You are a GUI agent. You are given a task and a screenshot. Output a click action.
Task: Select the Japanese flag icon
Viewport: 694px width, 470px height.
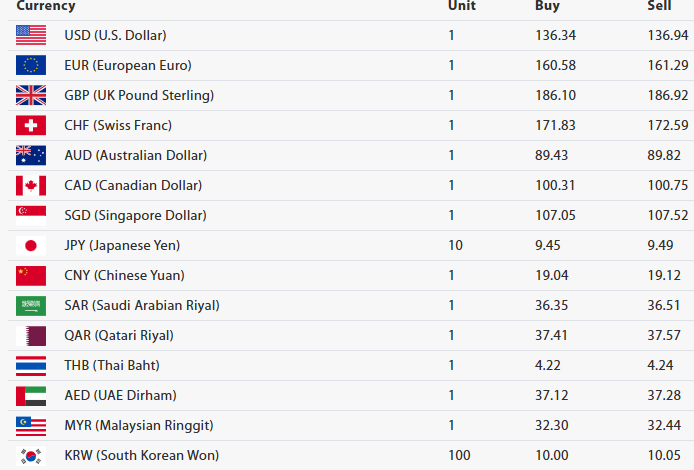31,246
